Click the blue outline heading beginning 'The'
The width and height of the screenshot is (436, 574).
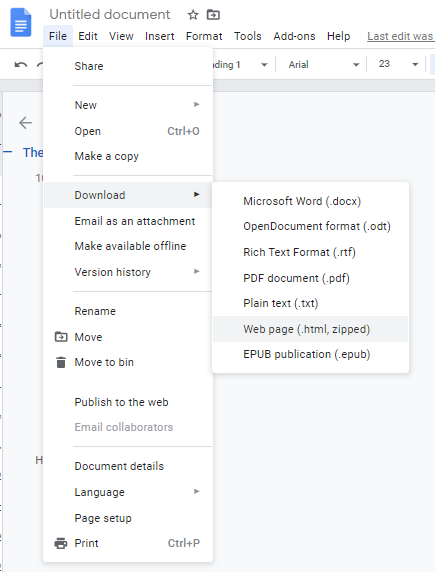point(33,153)
